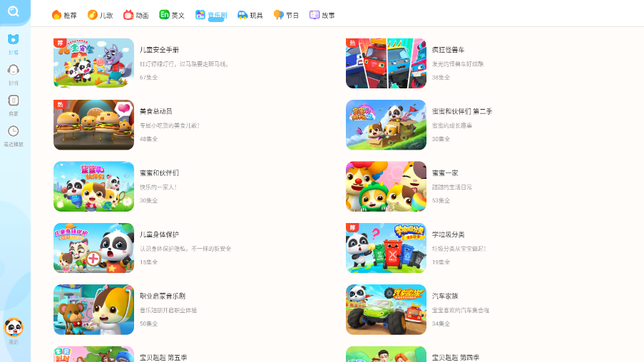Click the title 美食总动员
The width and height of the screenshot is (644, 362).
[156, 111]
